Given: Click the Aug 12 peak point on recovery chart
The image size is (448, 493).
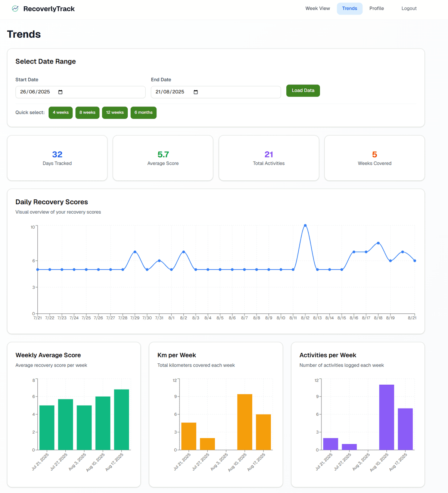Looking at the screenshot, I should (x=305, y=226).
